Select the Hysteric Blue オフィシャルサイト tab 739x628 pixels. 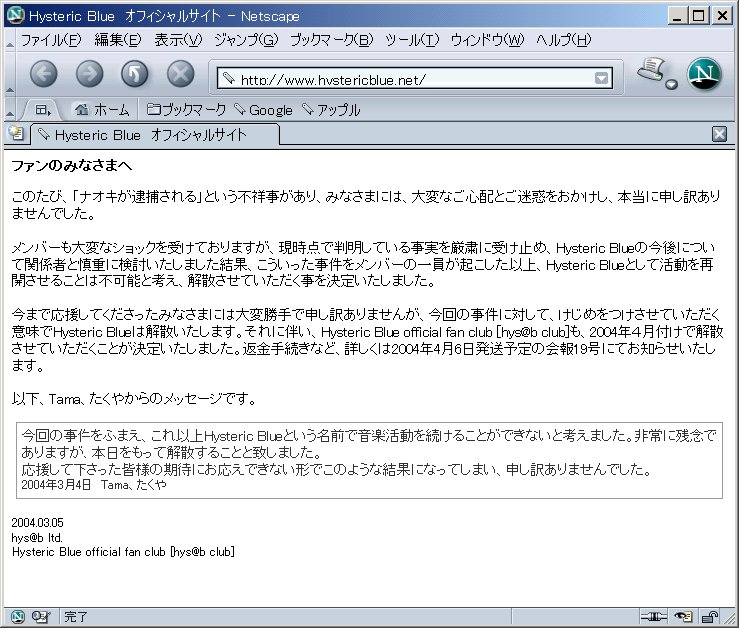(156, 135)
